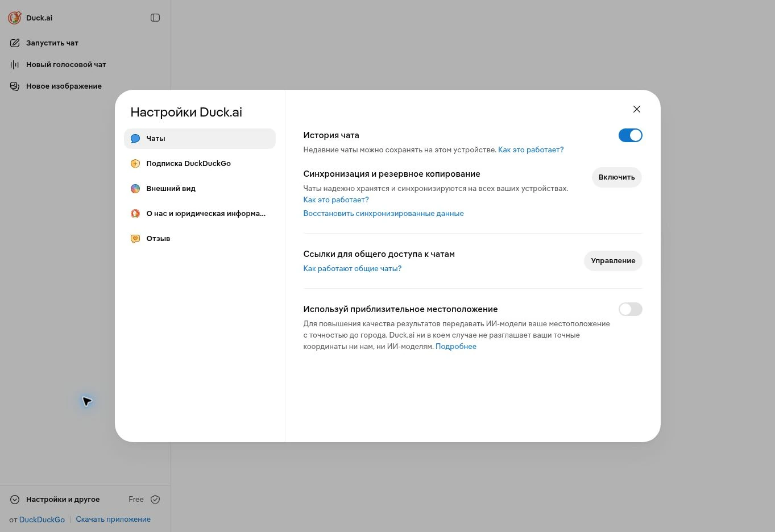Open О нас и юридическая информация tab
This screenshot has height=532, width=775.
tap(200, 213)
